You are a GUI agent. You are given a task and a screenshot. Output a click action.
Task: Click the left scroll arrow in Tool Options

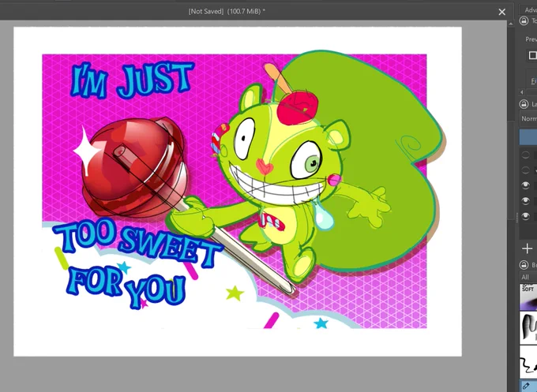click(x=522, y=92)
